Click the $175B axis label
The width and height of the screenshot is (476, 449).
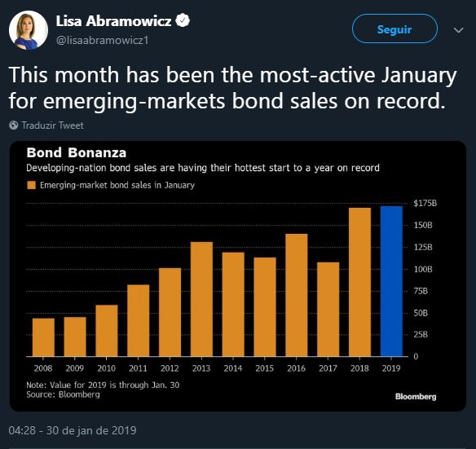[x=425, y=203]
